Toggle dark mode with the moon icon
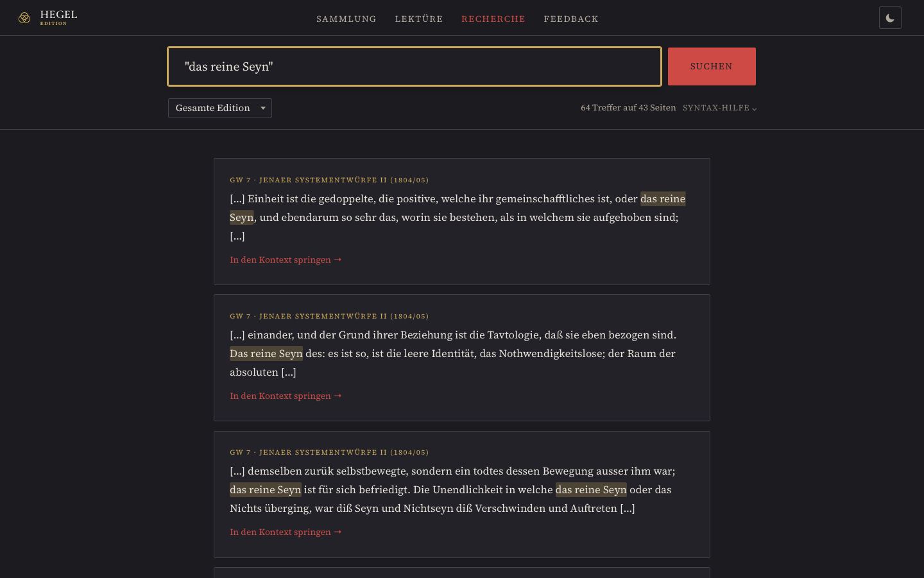Screen dimensions: 924x578 890,18
